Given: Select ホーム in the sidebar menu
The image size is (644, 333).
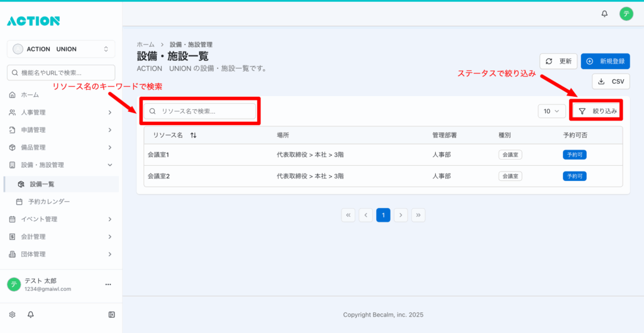Looking at the screenshot, I should pyautogui.click(x=30, y=95).
